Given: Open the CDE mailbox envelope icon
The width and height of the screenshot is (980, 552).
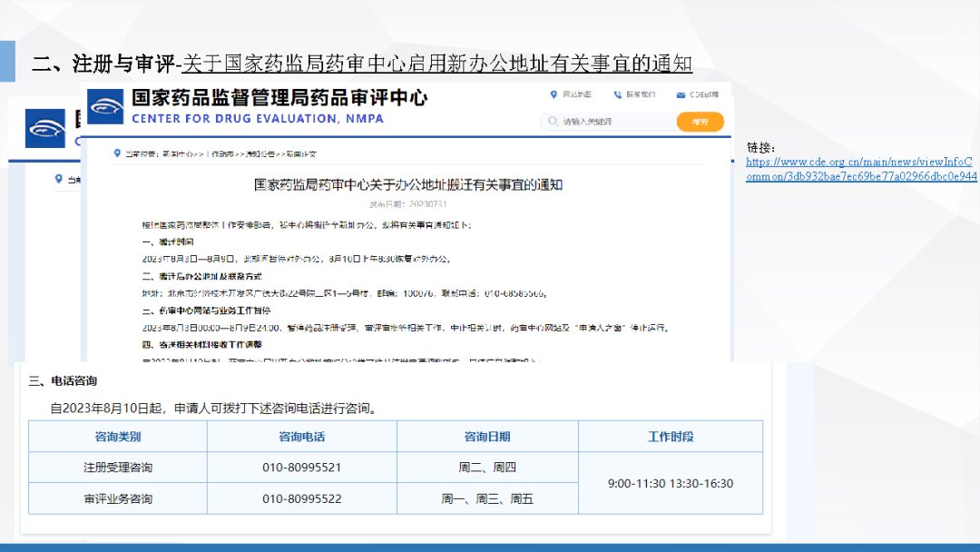Looking at the screenshot, I should pos(680,94).
